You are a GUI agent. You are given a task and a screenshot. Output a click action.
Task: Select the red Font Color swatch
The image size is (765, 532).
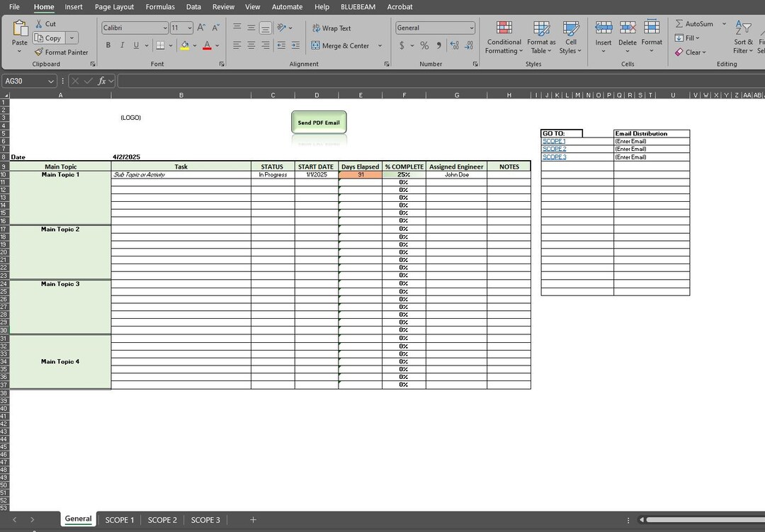(x=208, y=45)
